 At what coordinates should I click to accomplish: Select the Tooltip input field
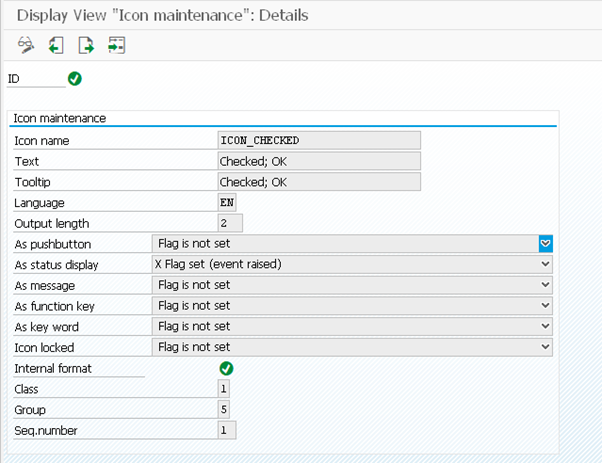(319, 182)
